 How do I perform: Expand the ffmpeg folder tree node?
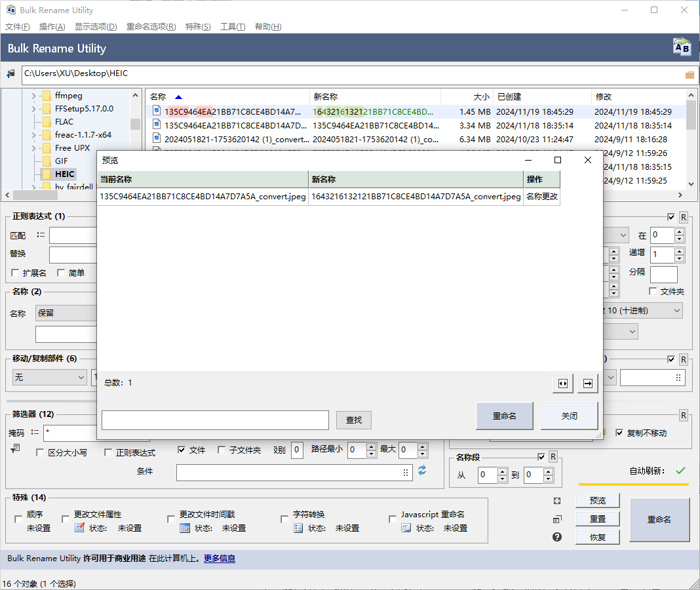pos(34,96)
